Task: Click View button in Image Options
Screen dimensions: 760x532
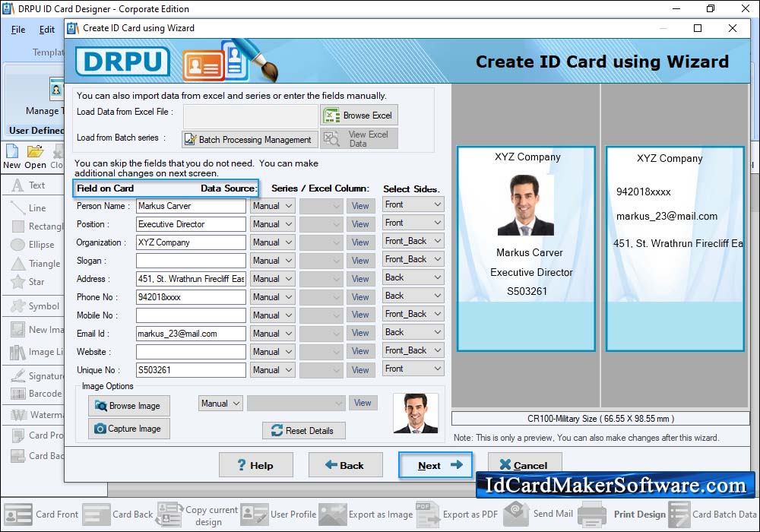Action: click(x=363, y=403)
